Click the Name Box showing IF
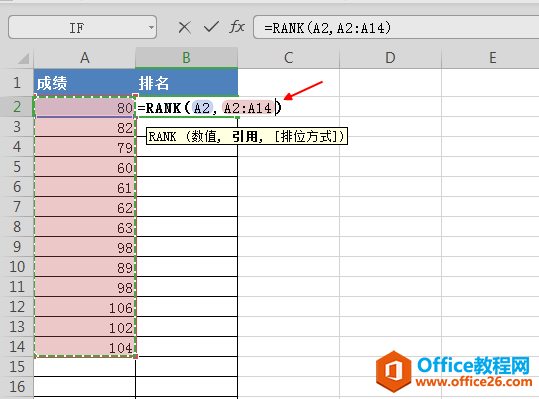This screenshot has width=539, height=399. coord(82,27)
